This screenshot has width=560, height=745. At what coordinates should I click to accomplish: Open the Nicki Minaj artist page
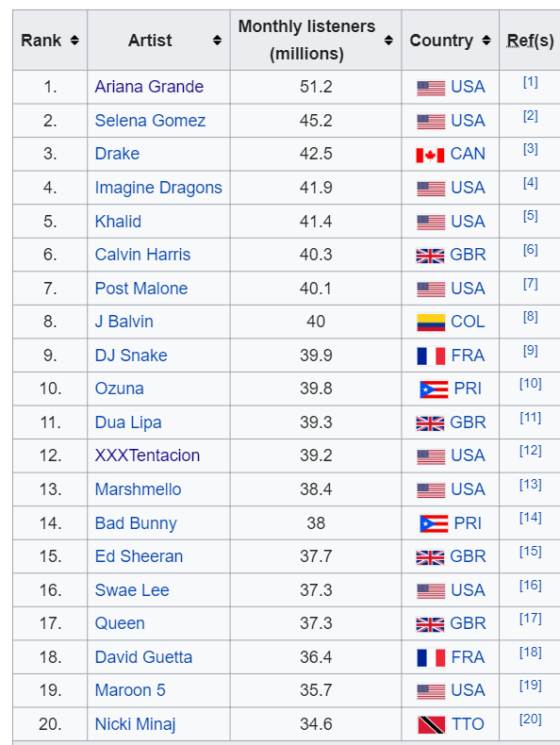[x=136, y=724]
